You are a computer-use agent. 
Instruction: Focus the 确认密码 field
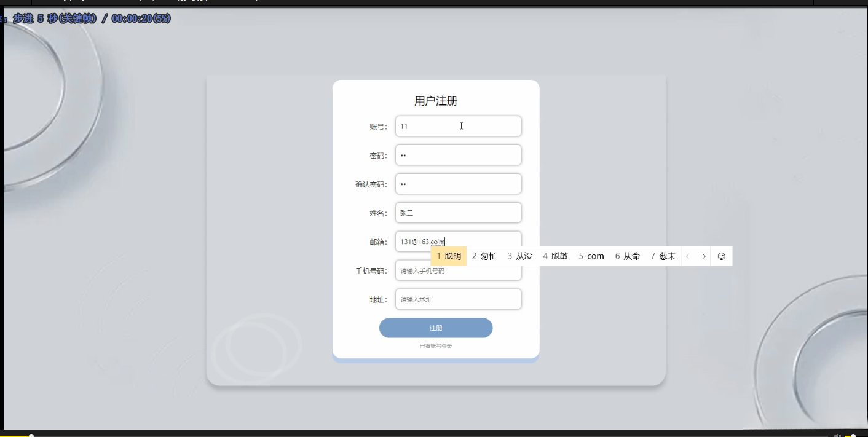pos(458,184)
